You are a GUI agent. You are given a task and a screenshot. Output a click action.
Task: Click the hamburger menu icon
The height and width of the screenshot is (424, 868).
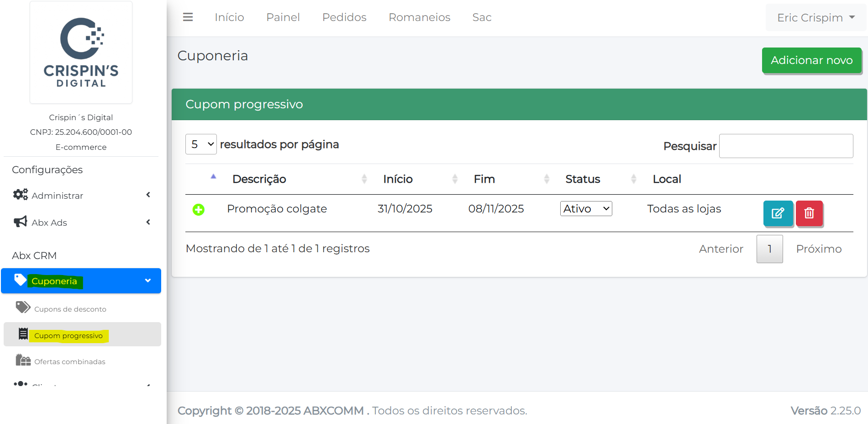(188, 17)
